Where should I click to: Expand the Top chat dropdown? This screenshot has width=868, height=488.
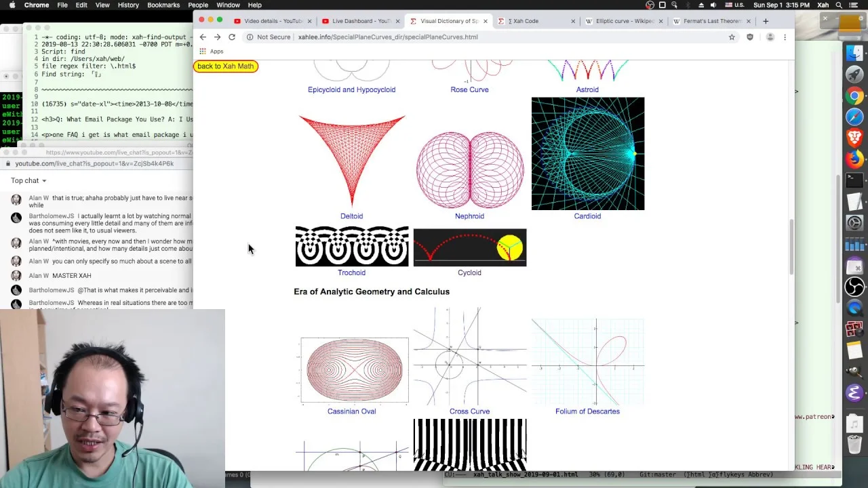click(x=28, y=180)
